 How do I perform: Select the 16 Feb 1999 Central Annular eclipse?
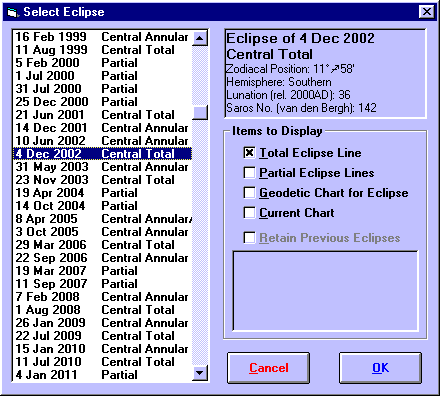click(102, 37)
